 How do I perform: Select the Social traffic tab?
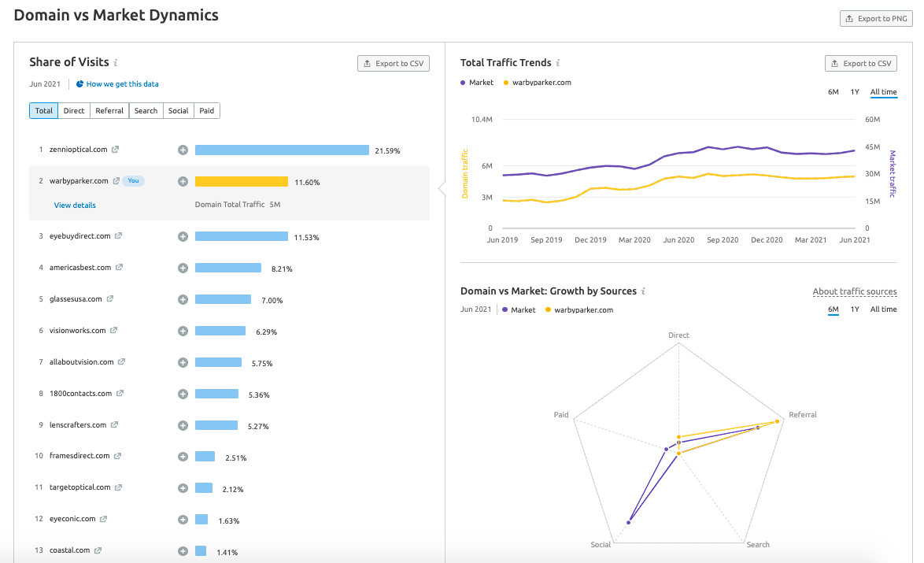(x=179, y=111)
